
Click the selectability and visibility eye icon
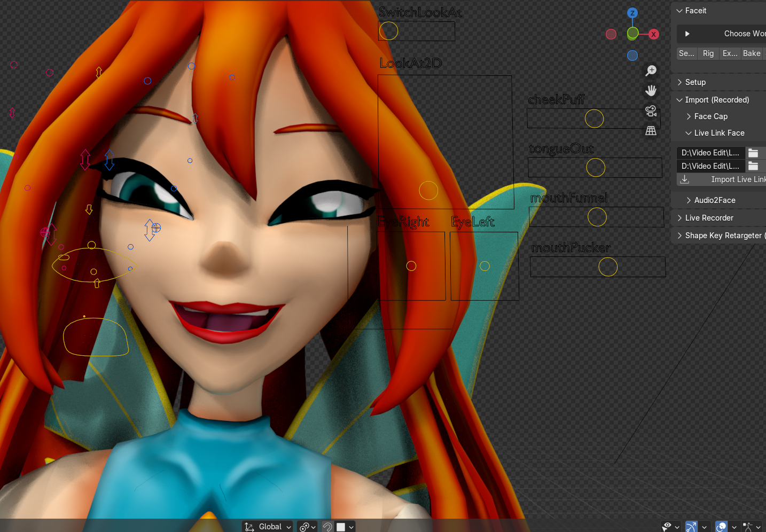pos(667,527)
